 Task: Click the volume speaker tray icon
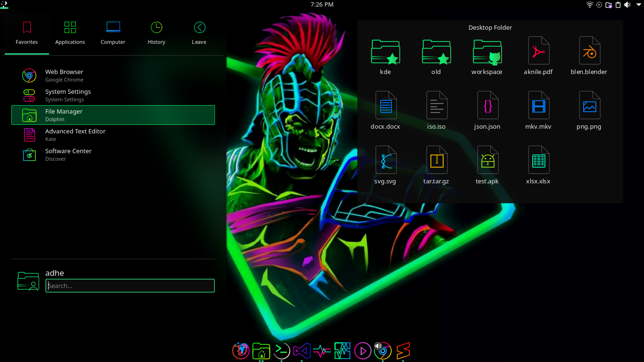(x=627, y=5)
